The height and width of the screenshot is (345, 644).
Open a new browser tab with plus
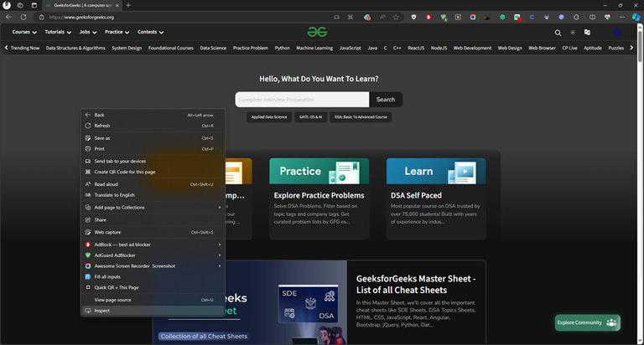click(128, 5)
